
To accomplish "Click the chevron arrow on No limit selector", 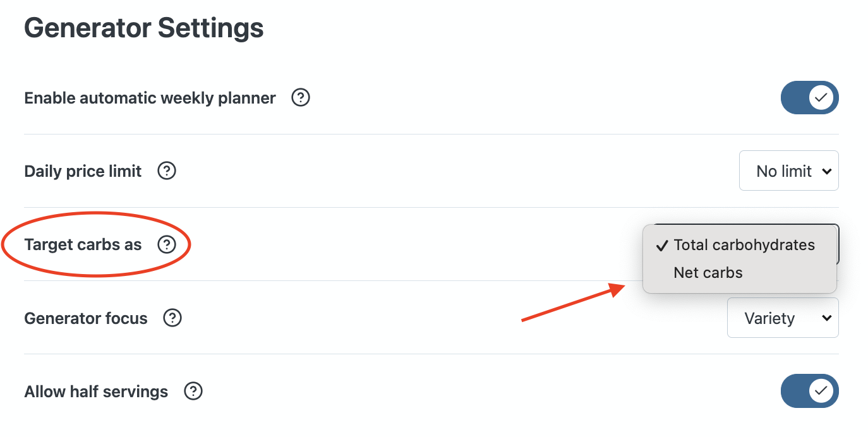I will pos(826,171).
